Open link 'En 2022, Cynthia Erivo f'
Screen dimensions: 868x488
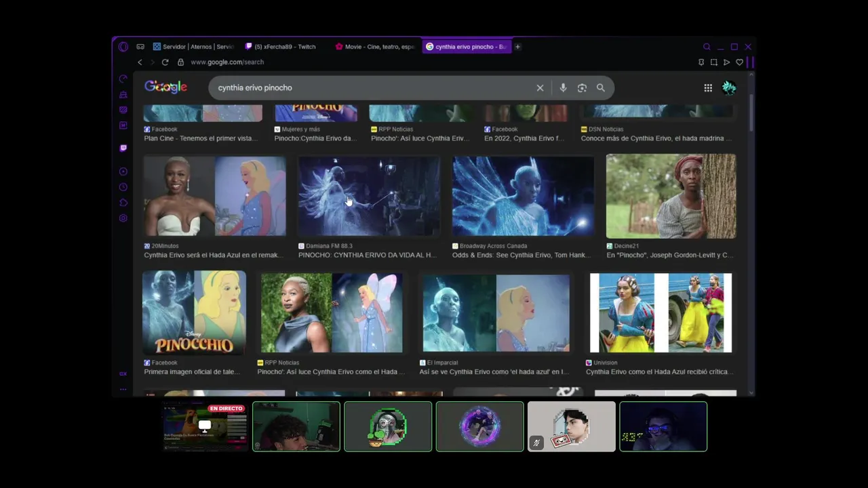tap(524, 138)
